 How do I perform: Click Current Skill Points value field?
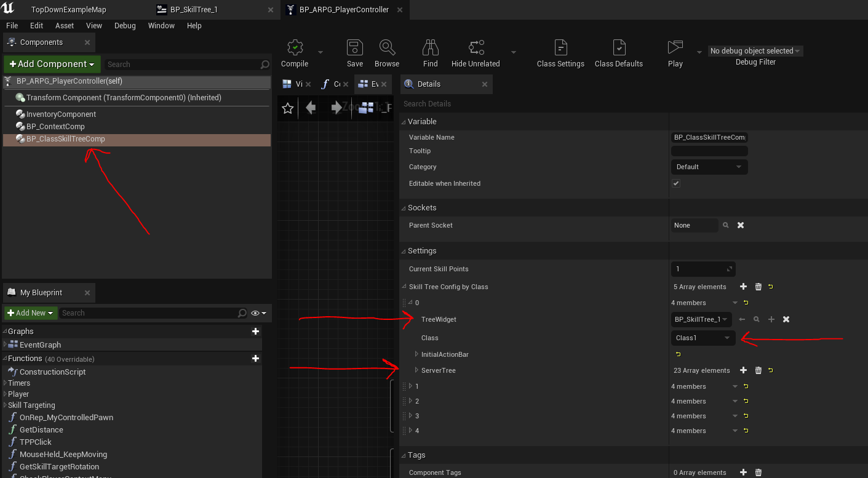pyautogui.click(x=703, y=269)
